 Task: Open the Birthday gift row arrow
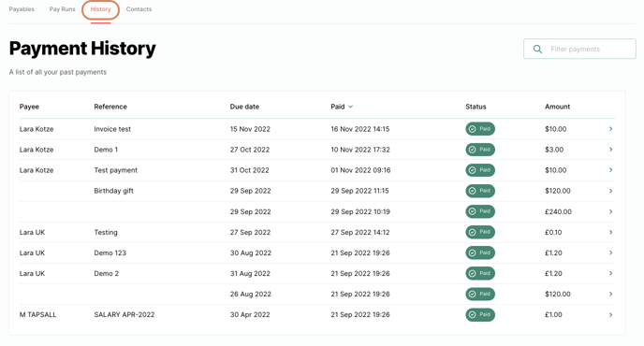pyautogui.click(x=610, y=191)
